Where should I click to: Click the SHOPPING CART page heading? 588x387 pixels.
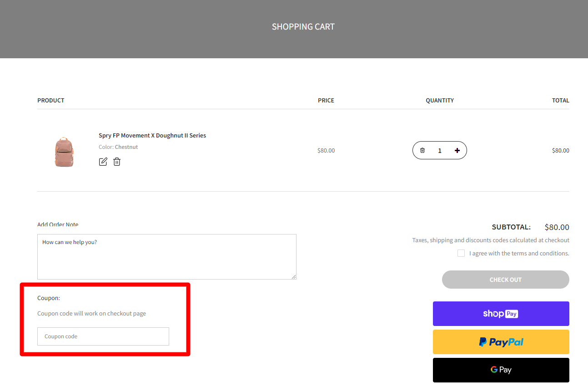303,26
